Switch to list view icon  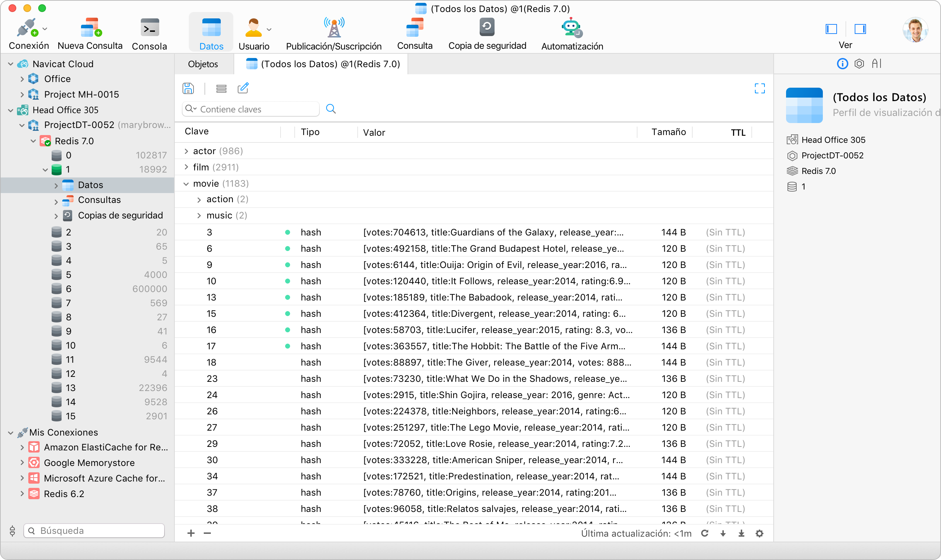(221, 88)
